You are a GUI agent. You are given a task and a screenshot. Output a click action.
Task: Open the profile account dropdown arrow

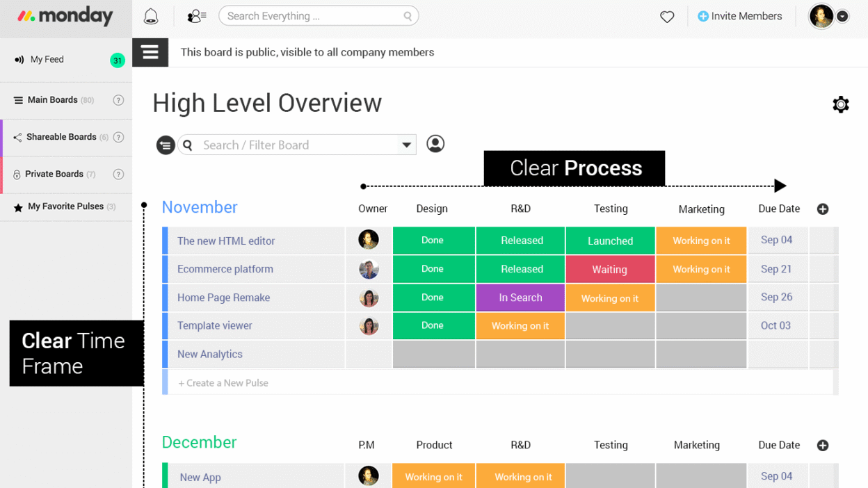pos(842,16)
